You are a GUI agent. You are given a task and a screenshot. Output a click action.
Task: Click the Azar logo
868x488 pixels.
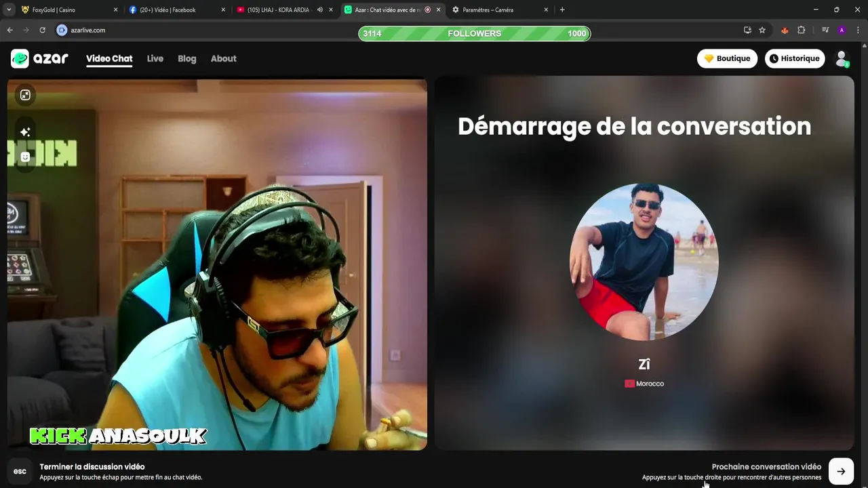pyautogui.click(x=39, y=58)
